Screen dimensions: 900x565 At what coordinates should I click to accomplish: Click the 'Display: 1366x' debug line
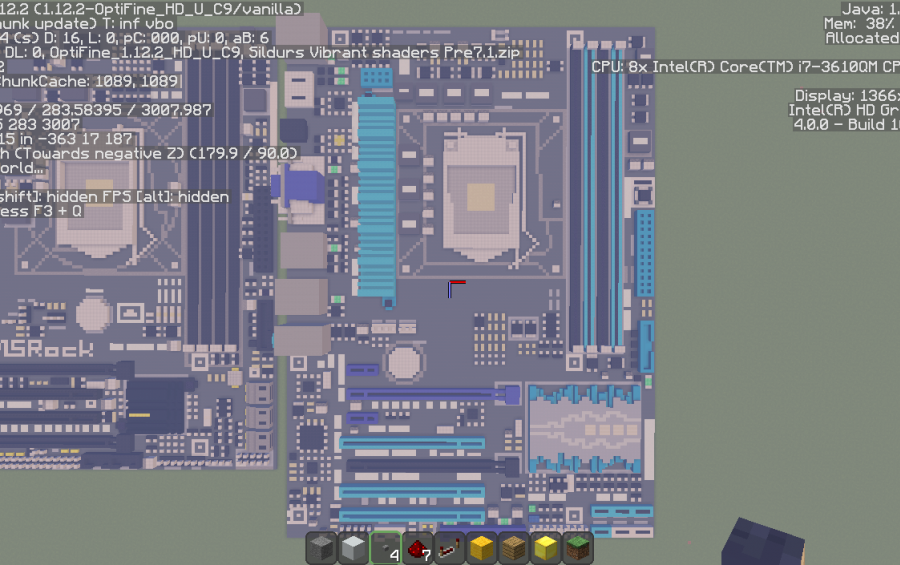(847, 95)
